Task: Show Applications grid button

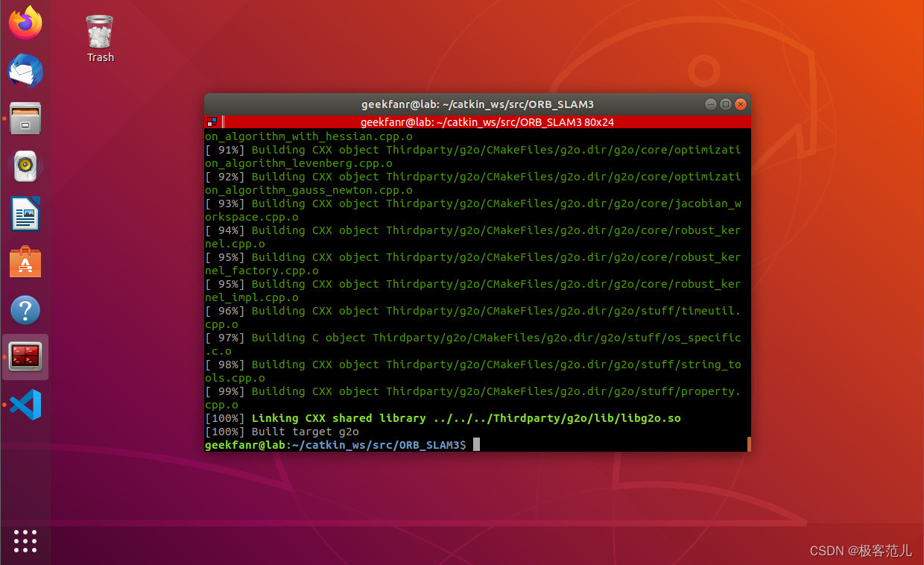Action: [x=25, y=540]
